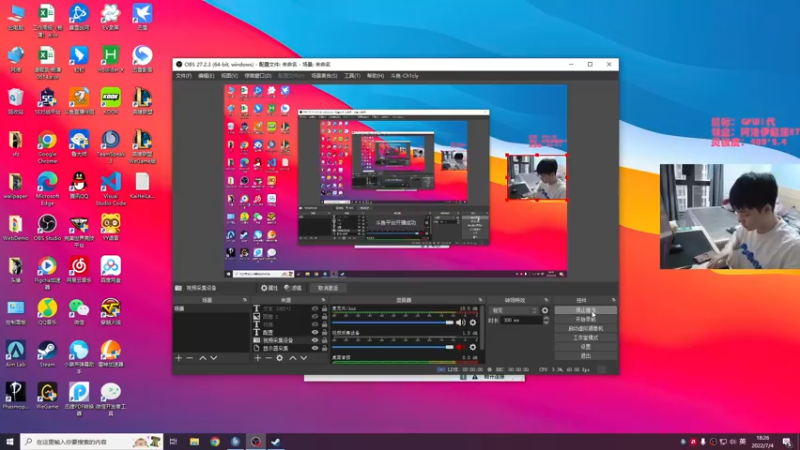800x450 pixels.
Task: Float the Controls dock via header icon
Action: [613, 300]
